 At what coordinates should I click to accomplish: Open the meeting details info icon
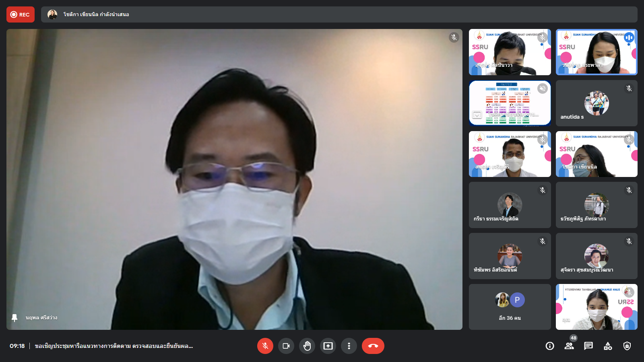click(550, 346)
